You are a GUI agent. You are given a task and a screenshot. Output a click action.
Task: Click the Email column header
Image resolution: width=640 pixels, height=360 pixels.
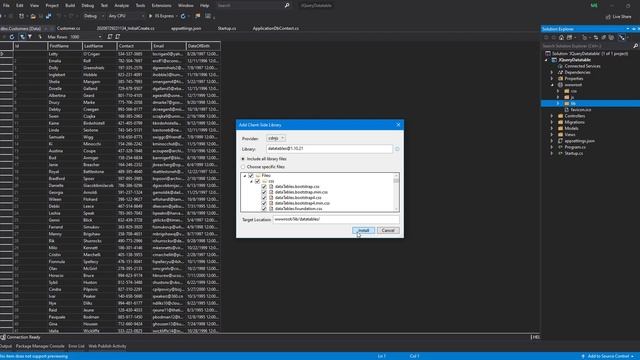click(169, 46)
